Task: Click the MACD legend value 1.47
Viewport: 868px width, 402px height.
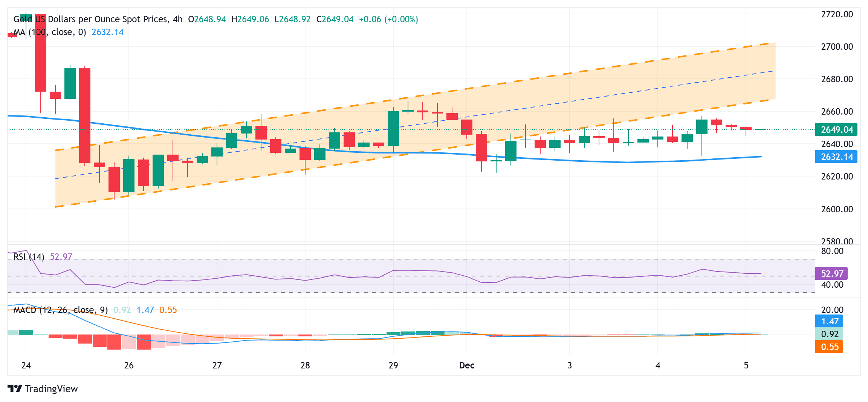Action: pyautogui.click(x=145, y=310)
